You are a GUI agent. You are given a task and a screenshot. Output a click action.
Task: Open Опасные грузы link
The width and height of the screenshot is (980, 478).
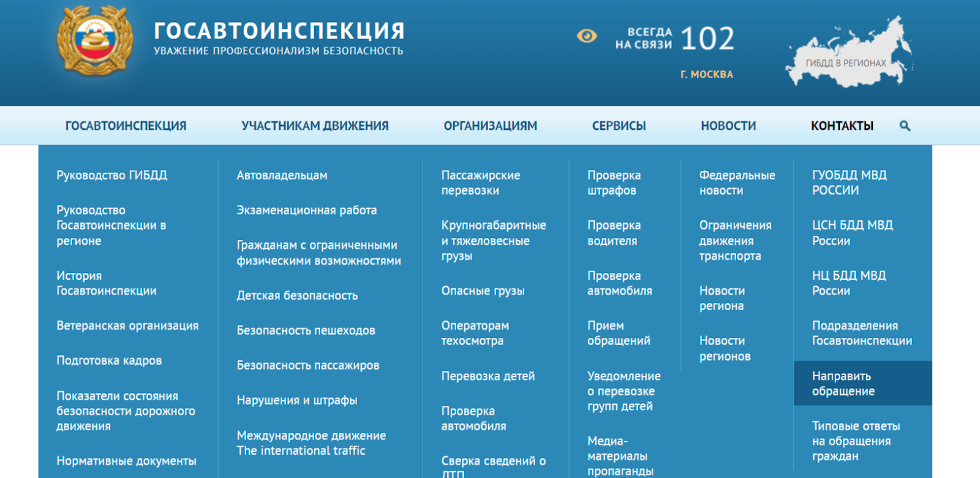[483, 291]
